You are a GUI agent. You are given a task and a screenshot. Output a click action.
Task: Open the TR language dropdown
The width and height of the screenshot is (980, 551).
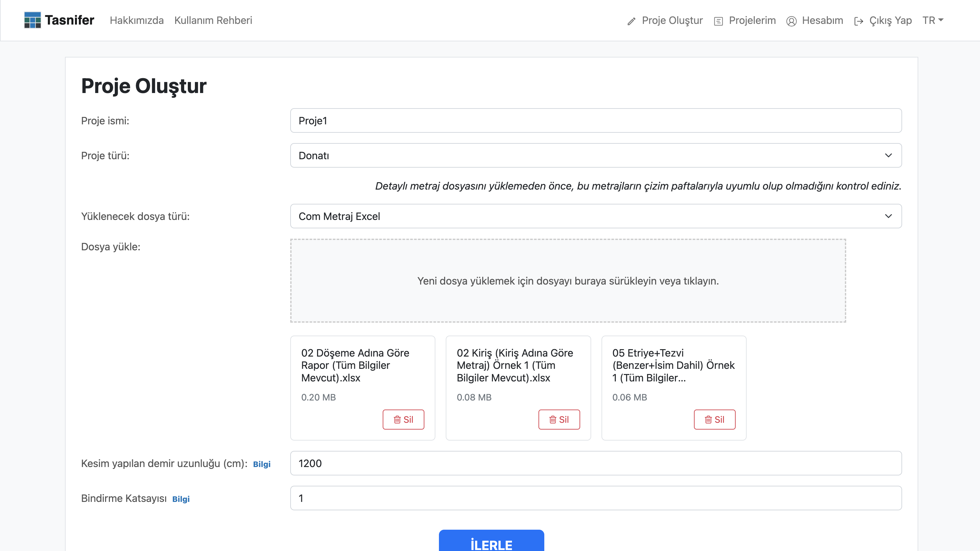pyautogui.click(x=933, y=20)
